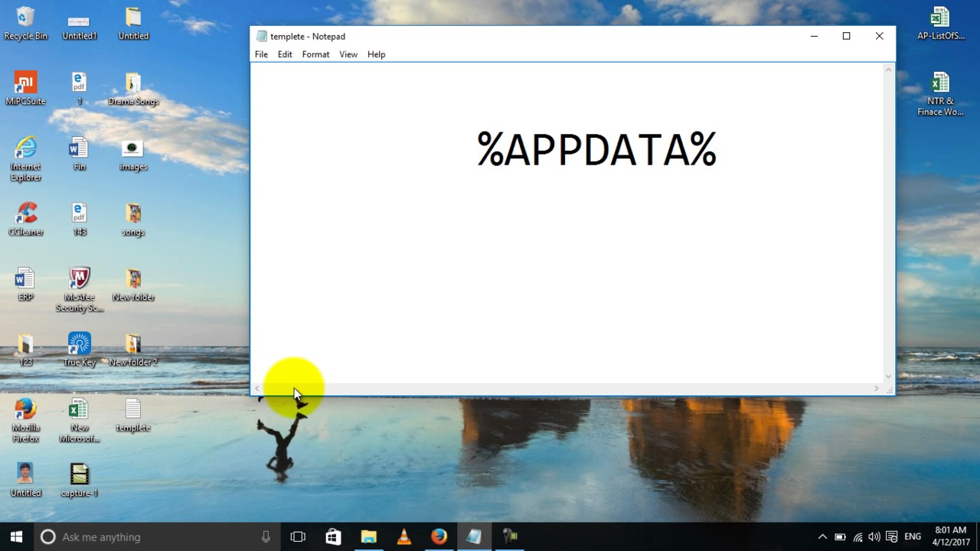This screenshot has width=980, height=551.
Task: Select the Mozilla Firefox desktop shortcut
Action: pos(25,420)
